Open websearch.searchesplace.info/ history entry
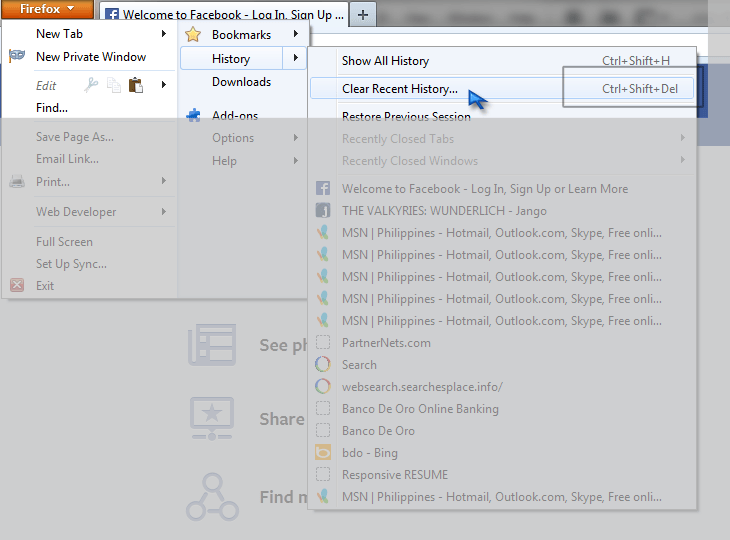Image resolution: width=730 pixels, height=540 pixels. point(422,387)
